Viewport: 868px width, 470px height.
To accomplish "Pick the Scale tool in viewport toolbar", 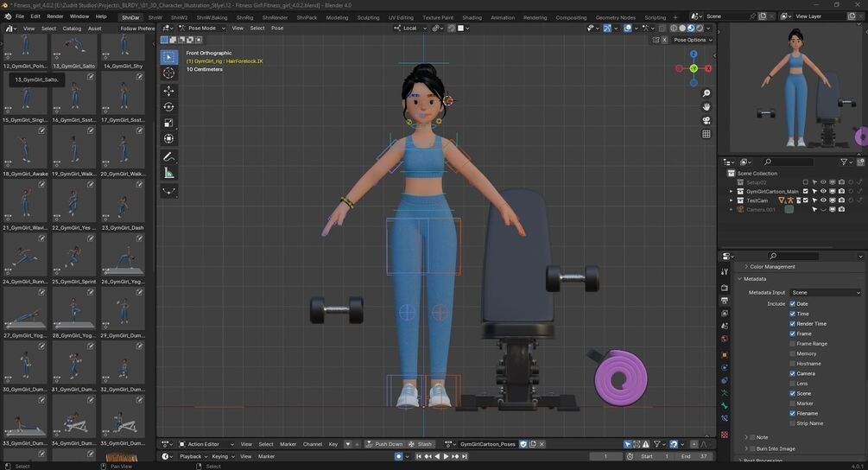I will tap(168, 123).
